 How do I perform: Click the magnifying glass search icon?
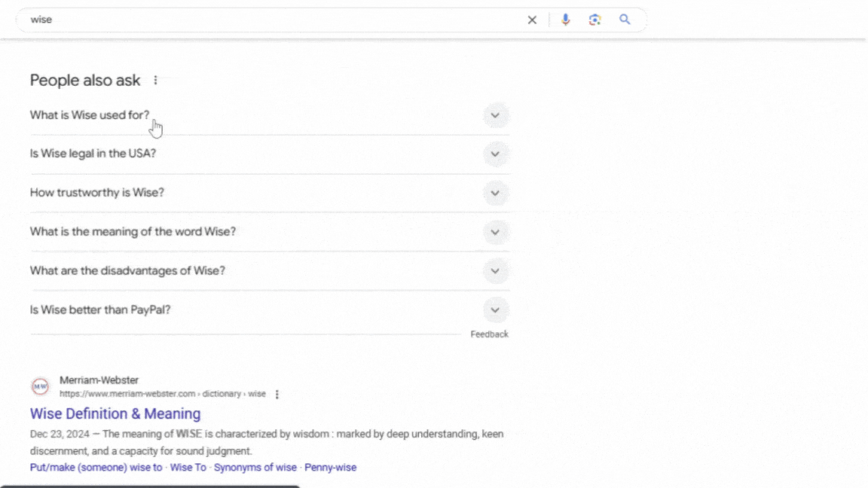625,20
